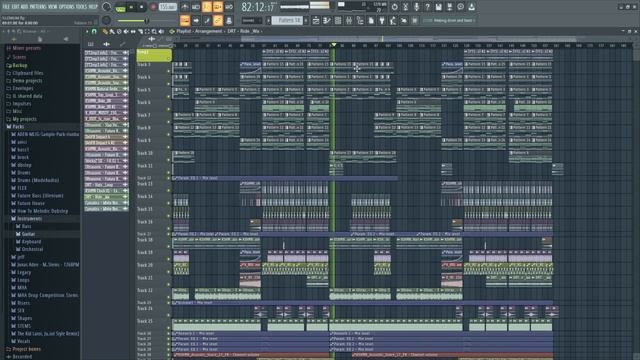Viewport: 640px width, 360px height.
Task: Click the main volume knob
Action: pos(106,7)
